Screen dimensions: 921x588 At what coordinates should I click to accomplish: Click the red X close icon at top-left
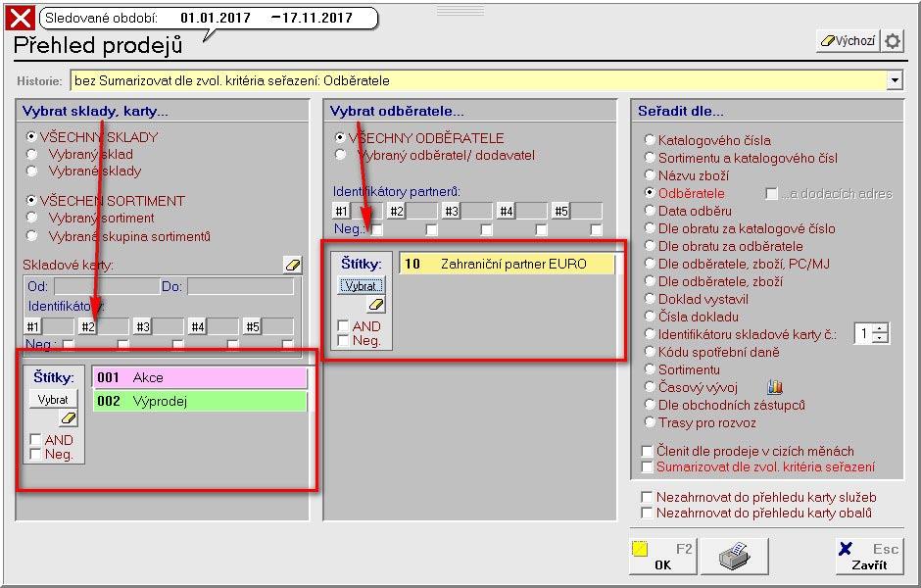coord(20,19)
